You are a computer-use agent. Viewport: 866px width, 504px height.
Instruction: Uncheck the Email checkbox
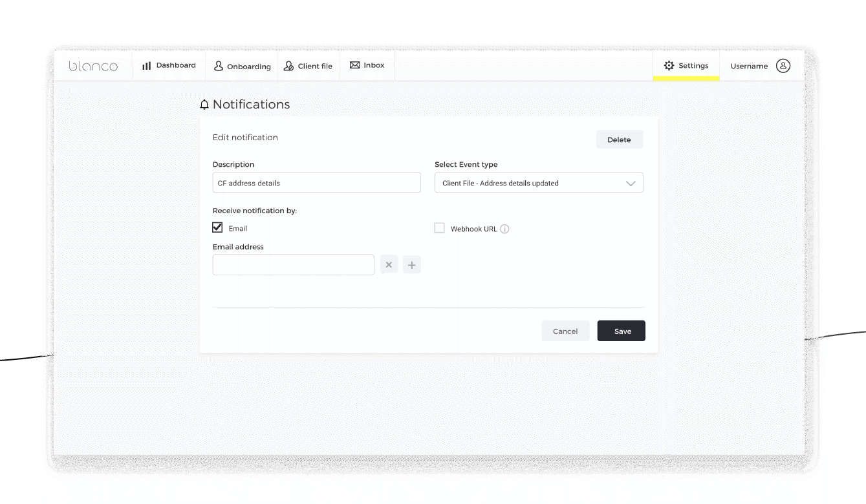coord(217,227)
